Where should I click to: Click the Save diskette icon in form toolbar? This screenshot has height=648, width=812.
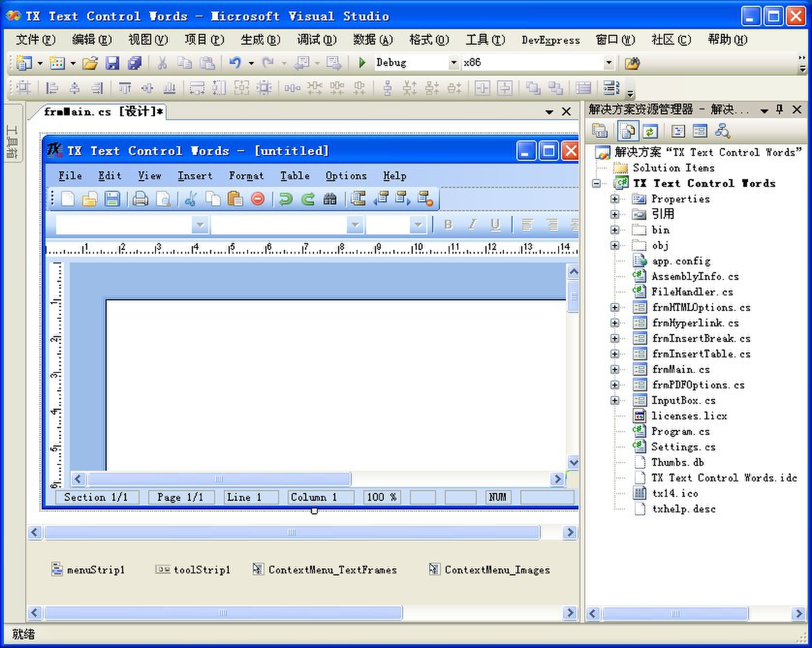point(112,199)
